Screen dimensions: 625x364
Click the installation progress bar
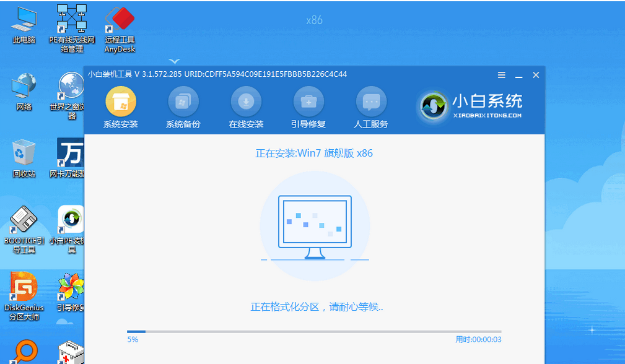pyautogui.click(x=314, y=332)
